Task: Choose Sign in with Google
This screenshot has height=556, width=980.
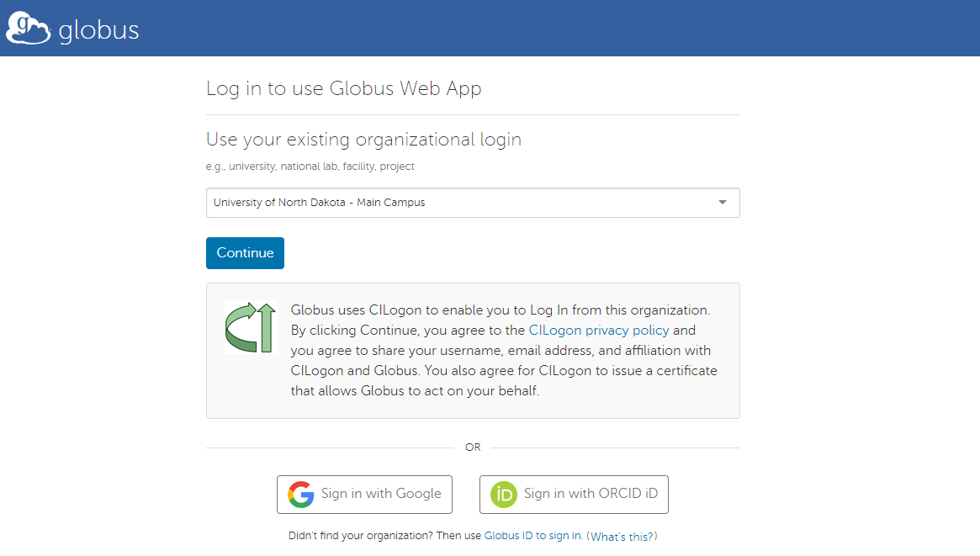Action: coord(380,495)
